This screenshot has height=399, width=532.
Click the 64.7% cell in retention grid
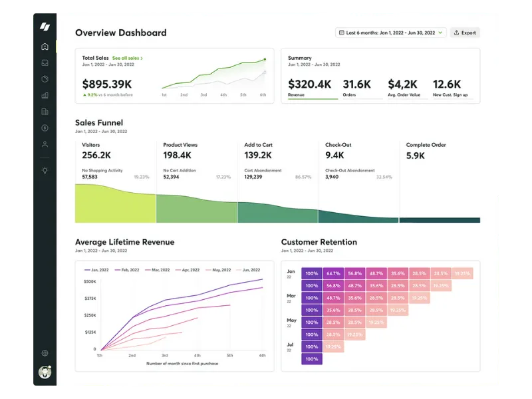pos(333,273)
